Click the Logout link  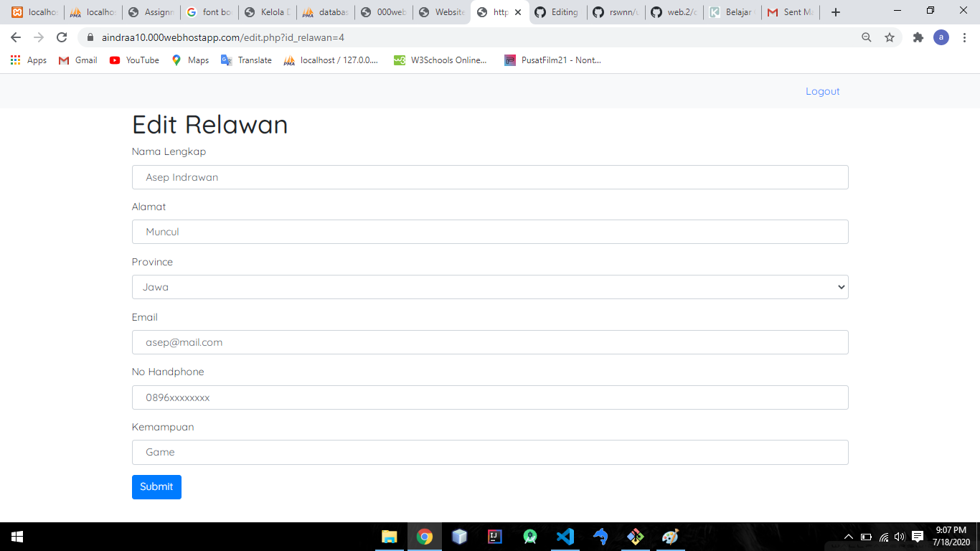(x=822, y=91)
